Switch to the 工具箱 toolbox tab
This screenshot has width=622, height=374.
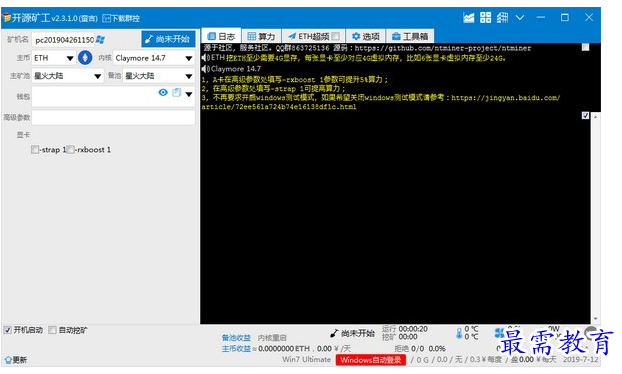point(410,36)
